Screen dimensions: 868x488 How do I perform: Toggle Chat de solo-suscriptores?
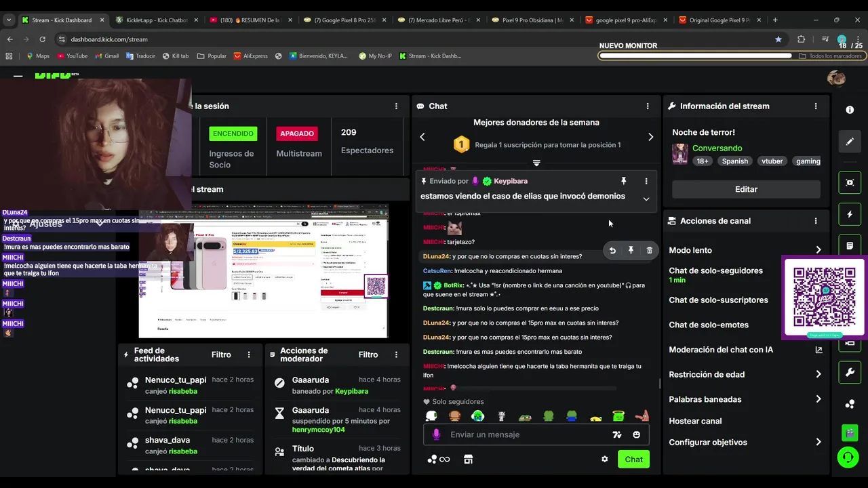pyautogui.click(x=718, y=300)
